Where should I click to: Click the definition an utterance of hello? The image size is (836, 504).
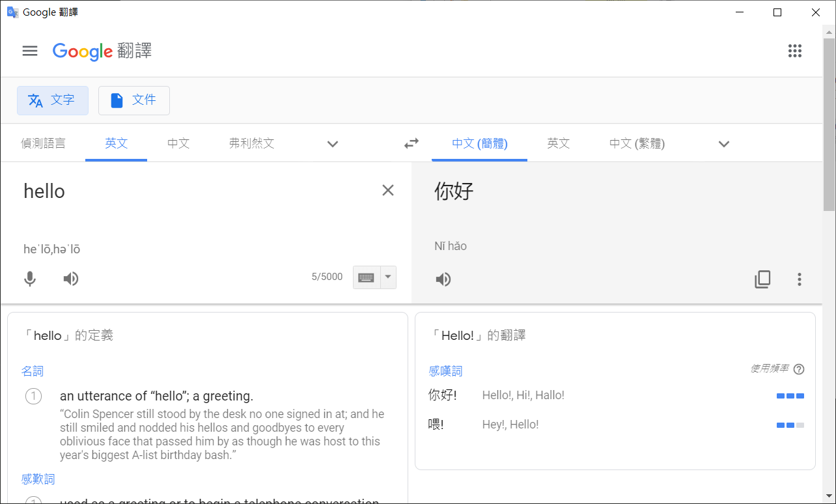(x=156, y=396)
